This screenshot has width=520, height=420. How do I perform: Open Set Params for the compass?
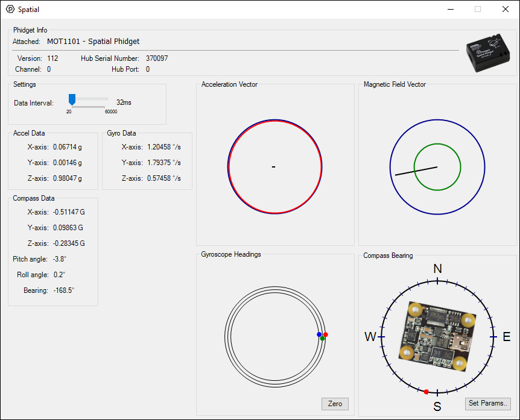click(488, 404)
